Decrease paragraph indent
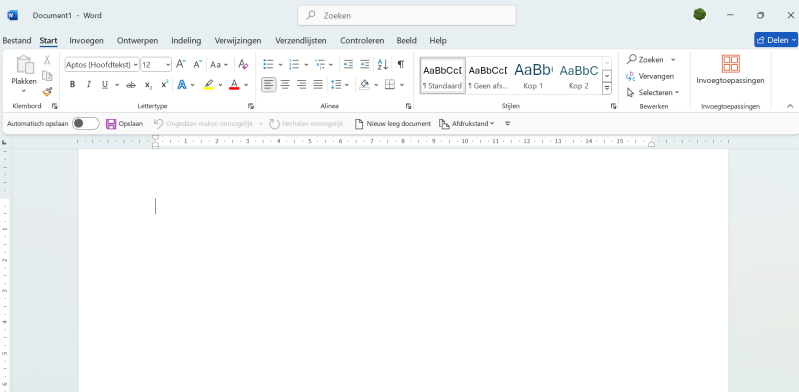The height and width of the screenshot is (392, 799). click(x=348, y=64)
